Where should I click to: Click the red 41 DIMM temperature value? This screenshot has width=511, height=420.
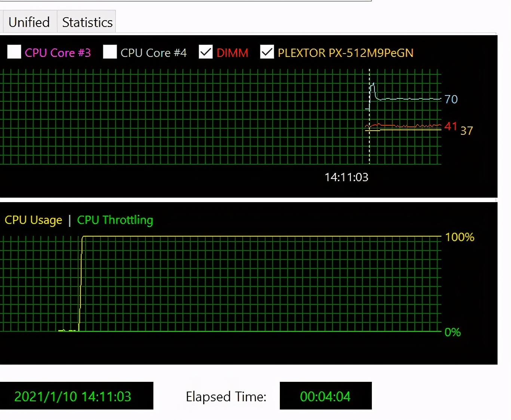451,126
